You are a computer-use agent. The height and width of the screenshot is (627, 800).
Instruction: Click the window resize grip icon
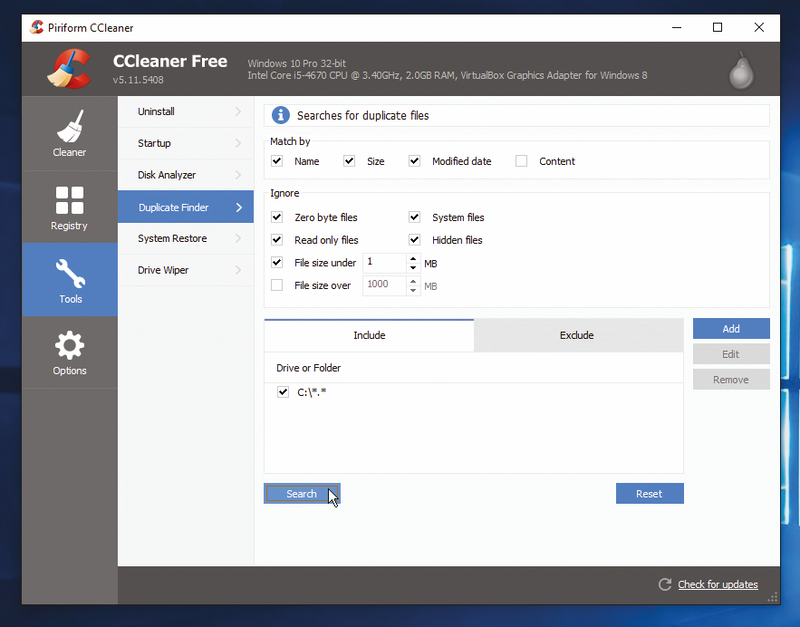(x=772, y=597)
